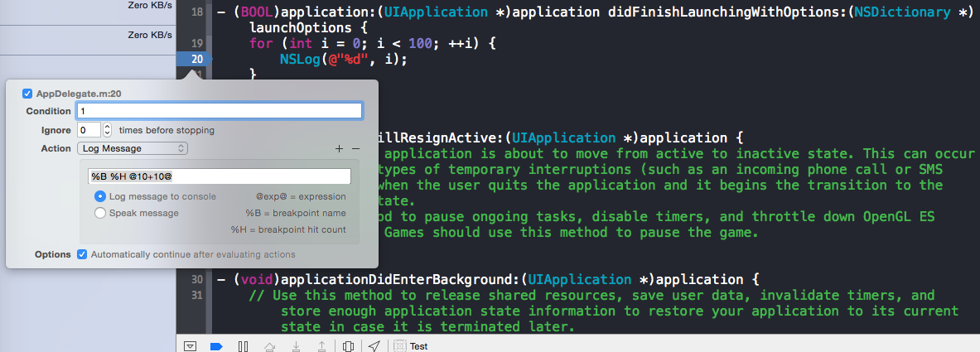Toggle the AppDelegate.m:20 breakpoint checkbox
The height and width of the screenshot is (352, 980).
pos(27,94)
